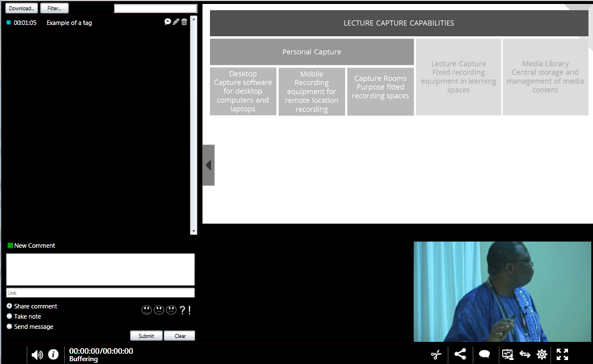Viewport: 593px width, 364px height.
Task: Click the search box at top
Action: coord(155,9)
